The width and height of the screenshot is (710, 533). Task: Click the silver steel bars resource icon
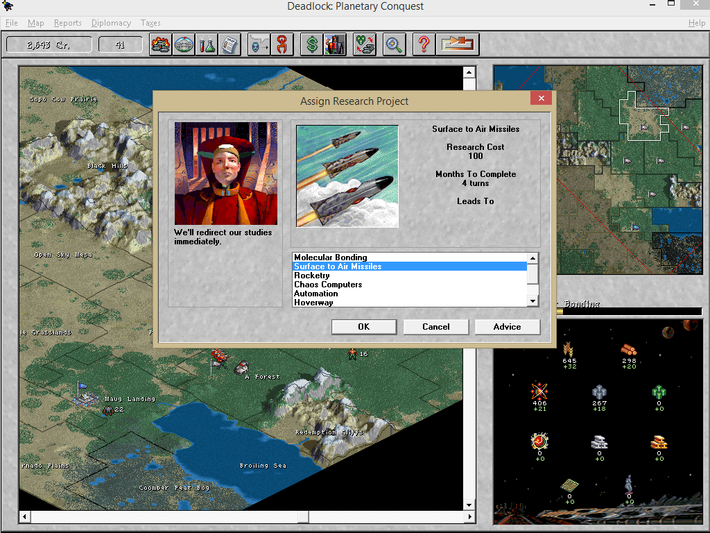[599, 442]
